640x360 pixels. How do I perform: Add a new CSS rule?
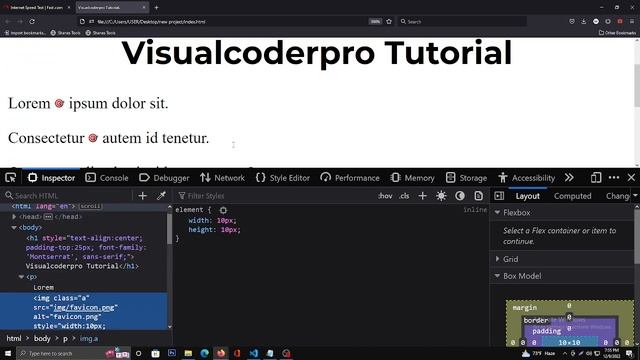point(422,196)
